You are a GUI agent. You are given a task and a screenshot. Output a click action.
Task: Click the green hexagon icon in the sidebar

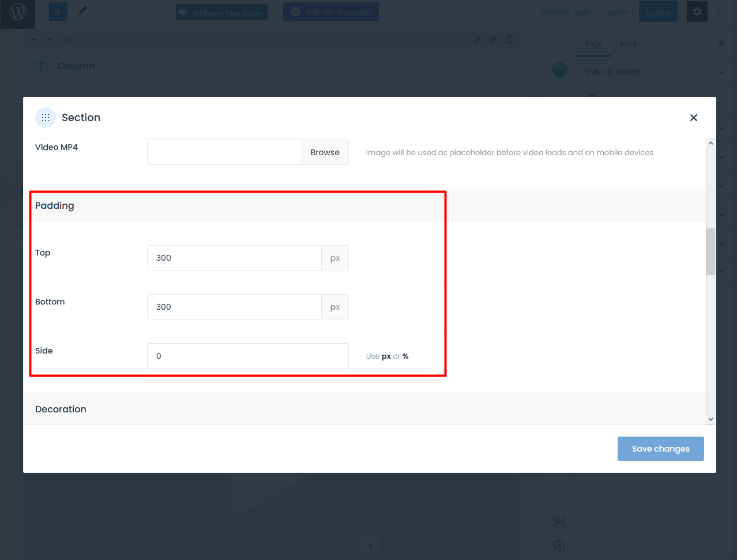pyautogui.click(x=559, y=70)
